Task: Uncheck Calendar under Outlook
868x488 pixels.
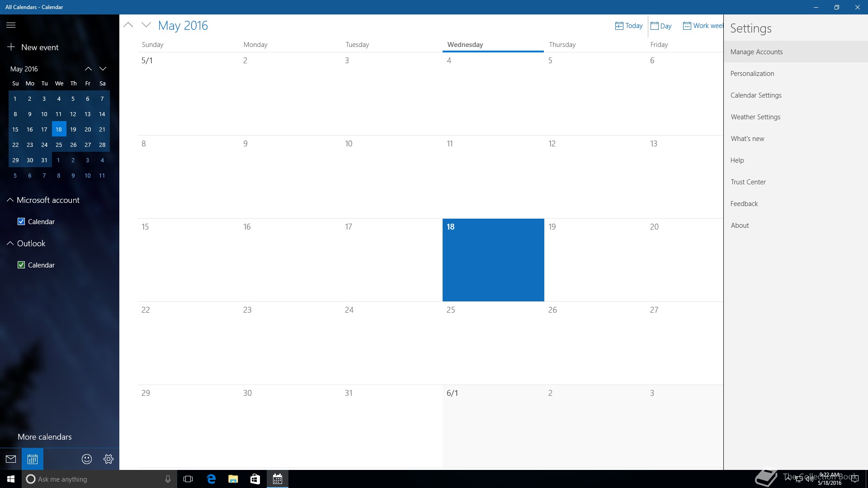Action: [21, 265]
